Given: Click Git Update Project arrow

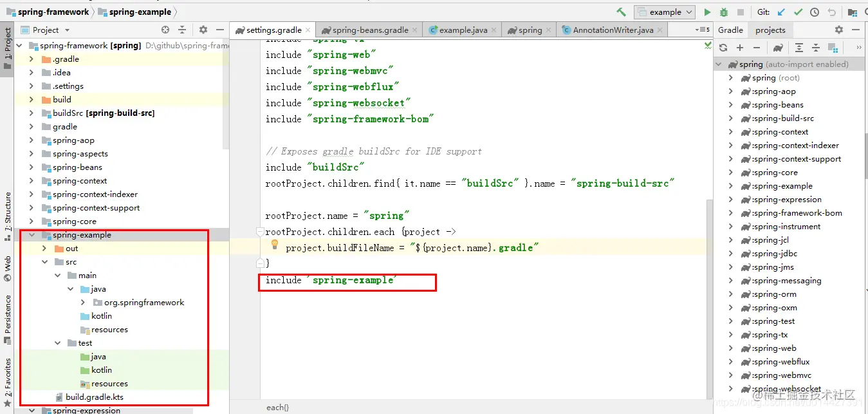Looking at the screenshot, I should tap(781, 12).
